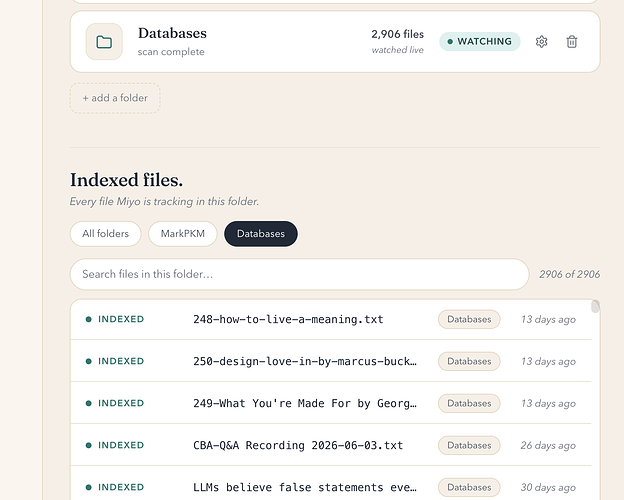Click INDEXED status on 249-What You're Made row
Image resolution: width=624 pixels, height=500 pixels.
click(115, 403)
